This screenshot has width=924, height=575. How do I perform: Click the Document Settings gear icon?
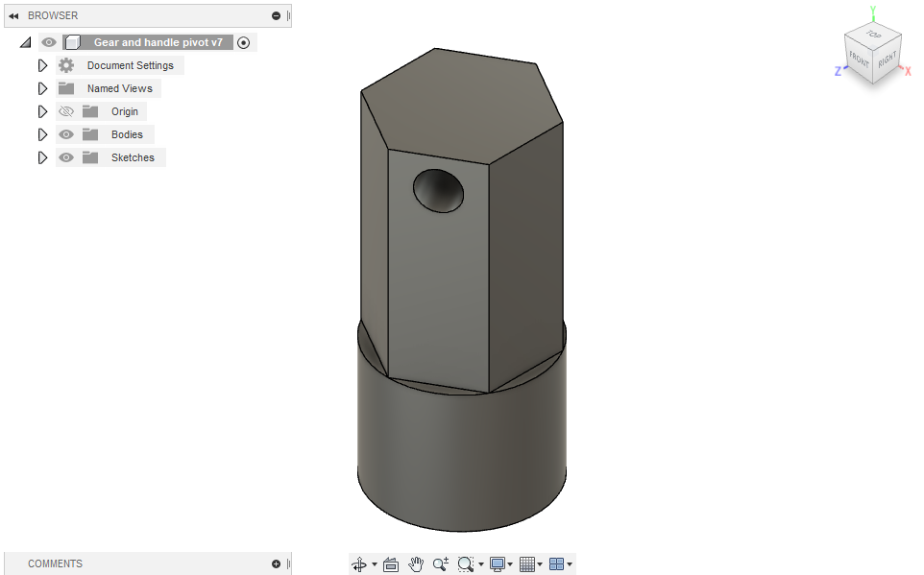point(64,64)
